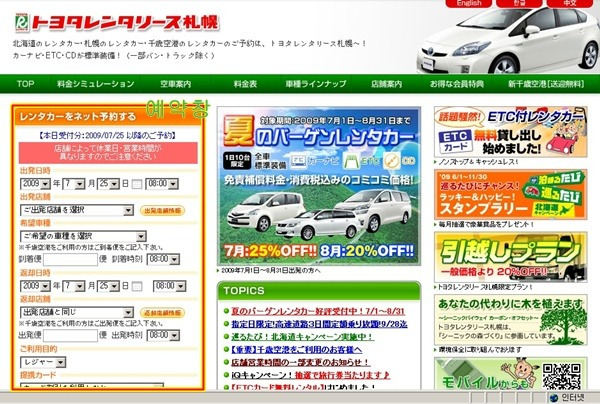Click the ノンストップ&キャッシュレス caption

click(478, 162)
